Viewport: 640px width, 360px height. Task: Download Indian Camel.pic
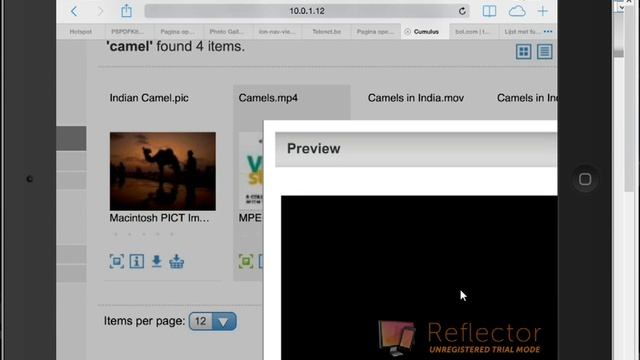[156, 261]
